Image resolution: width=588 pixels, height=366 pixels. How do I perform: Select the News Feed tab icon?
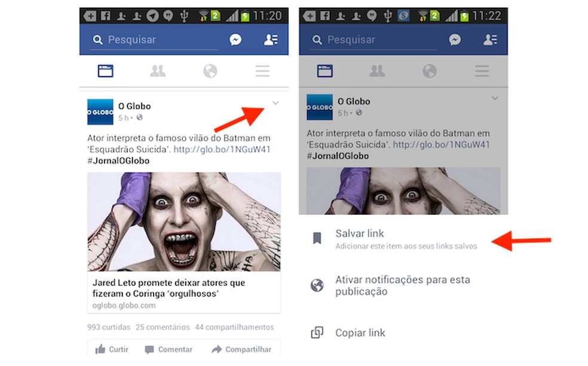click(105, 70)
